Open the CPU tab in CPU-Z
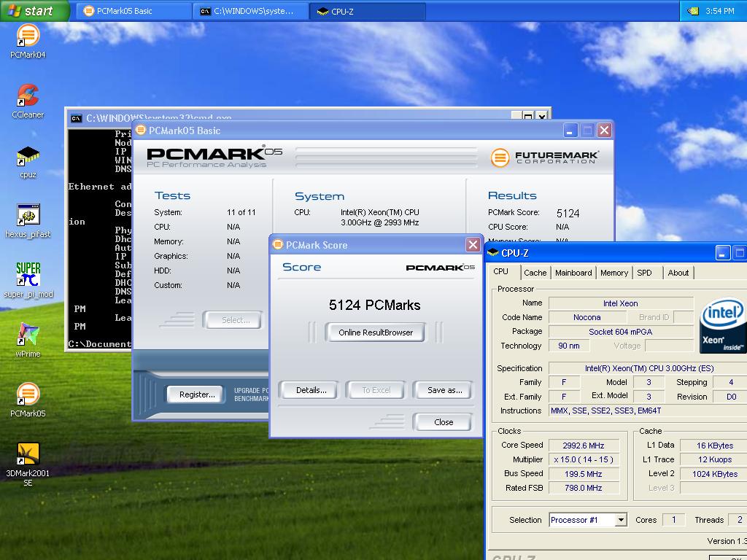The image size is (747, 560). [x=500, y=271]
